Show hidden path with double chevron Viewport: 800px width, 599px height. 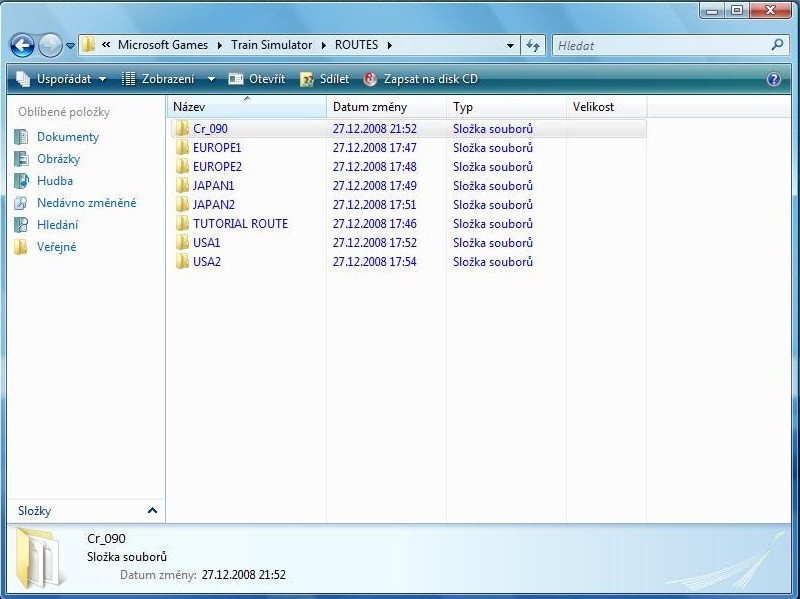click(x=106, y=45)
